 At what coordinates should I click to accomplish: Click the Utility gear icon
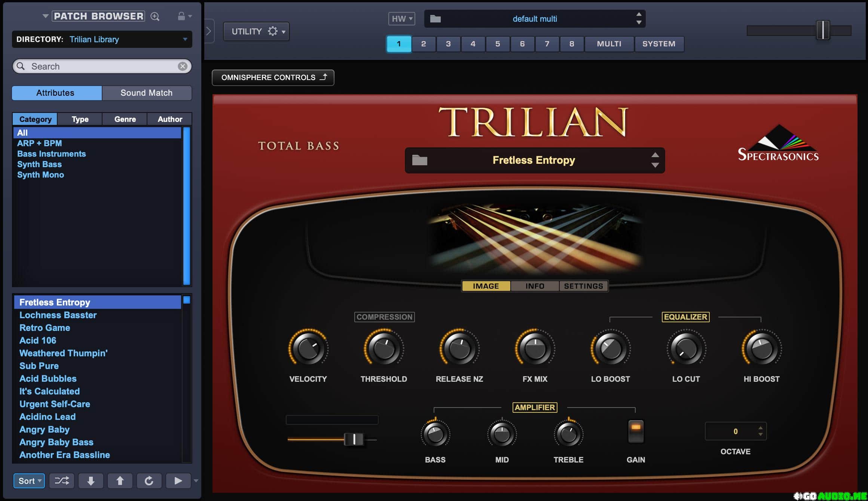273,31
